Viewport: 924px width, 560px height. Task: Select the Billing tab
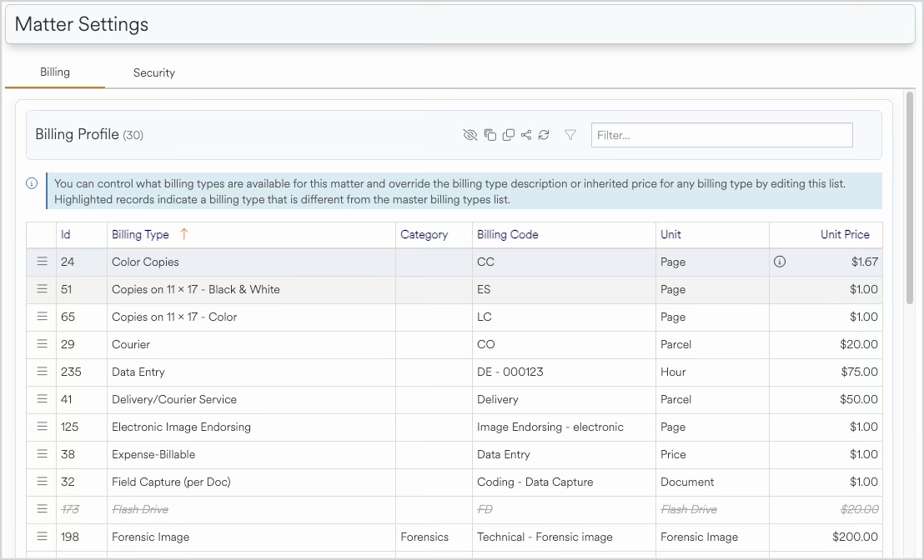coord(55,72)
